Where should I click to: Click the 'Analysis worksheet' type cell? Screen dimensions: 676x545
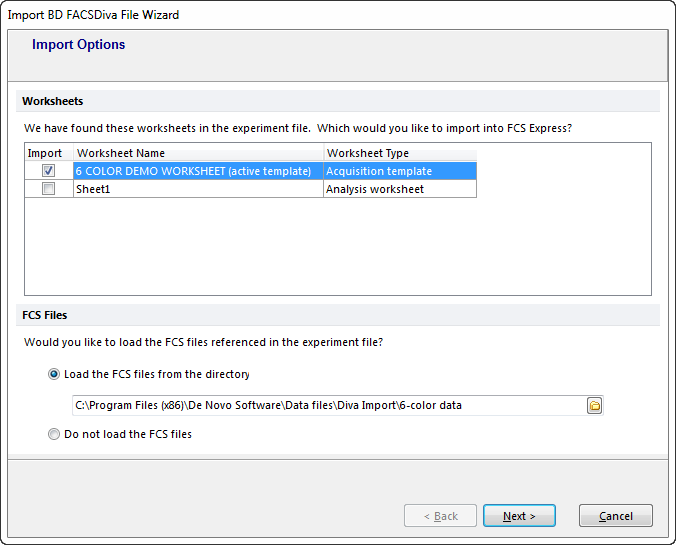[400, 189]
